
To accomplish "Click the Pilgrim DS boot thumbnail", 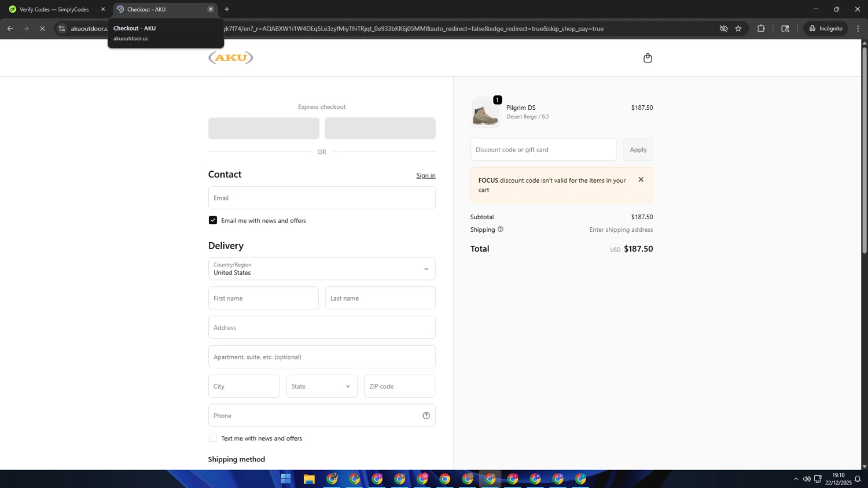I will [485, 112].
